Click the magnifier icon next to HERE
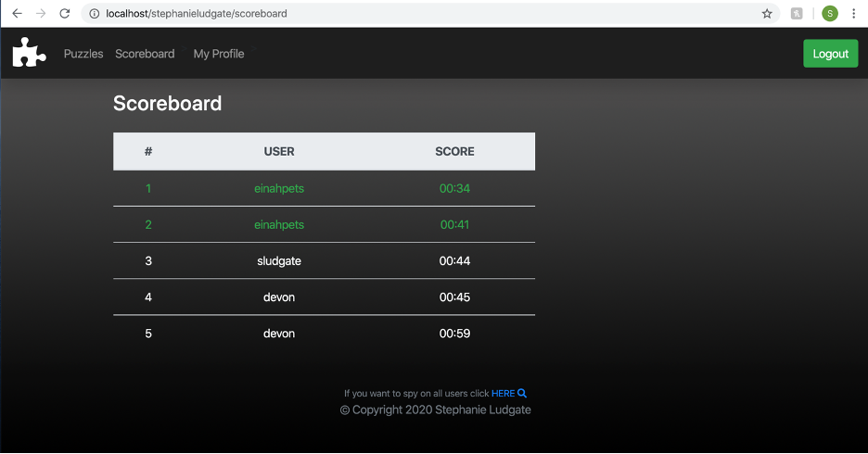Image resolution: width=868 pixels, height=454 pixels. point(522,393)
